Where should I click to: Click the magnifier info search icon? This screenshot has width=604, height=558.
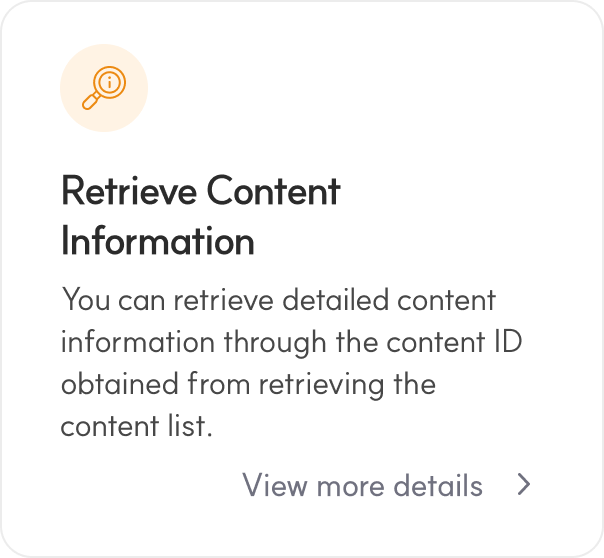coord(104,88)
